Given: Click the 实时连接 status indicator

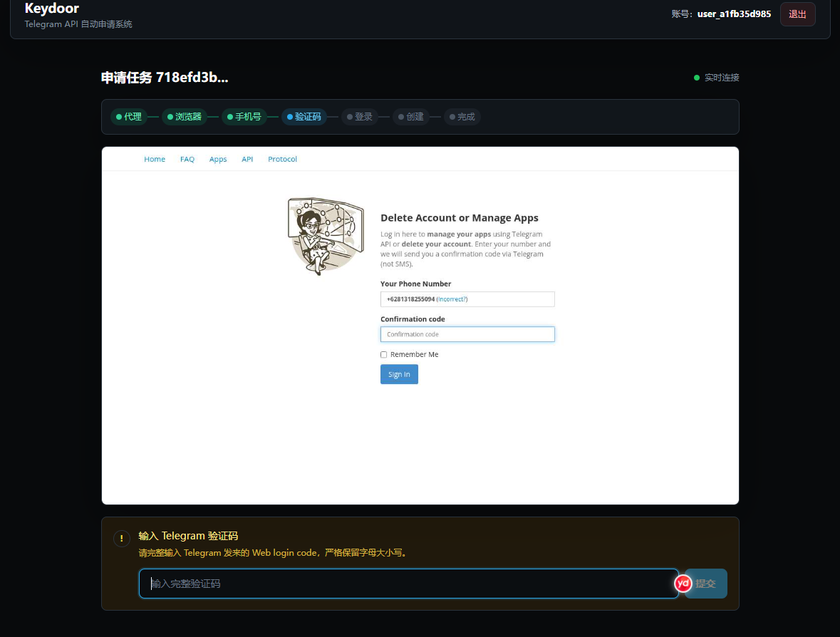Looking at the screenshot, I should pos(716,78).
